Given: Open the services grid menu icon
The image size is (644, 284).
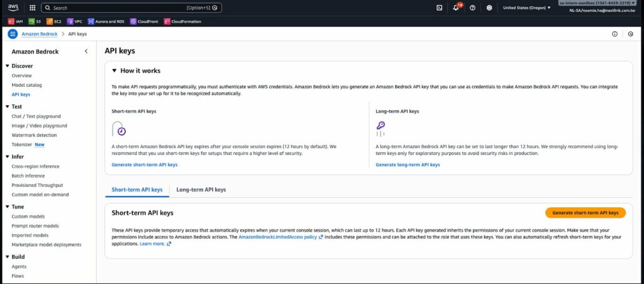Looking at the screenshot, I should pyautogui.click(x=33, y=8).
